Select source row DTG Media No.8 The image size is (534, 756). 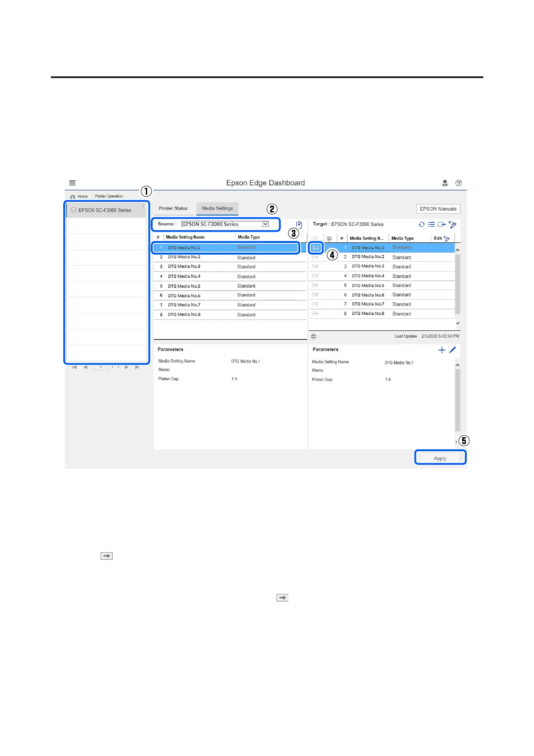point(230,315)
